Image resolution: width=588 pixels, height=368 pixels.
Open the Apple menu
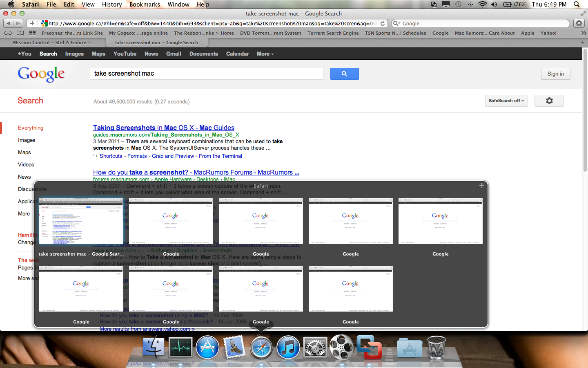(x=11, y=4)
